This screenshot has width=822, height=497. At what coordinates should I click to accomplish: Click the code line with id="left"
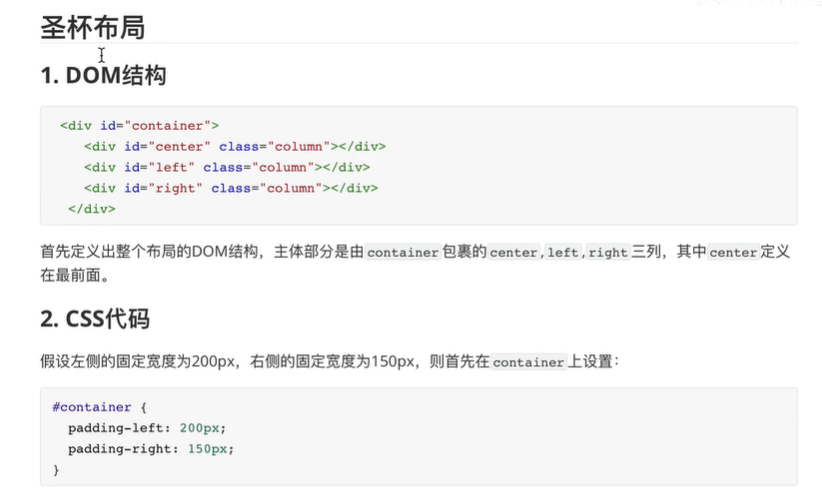tap(227, 168)
